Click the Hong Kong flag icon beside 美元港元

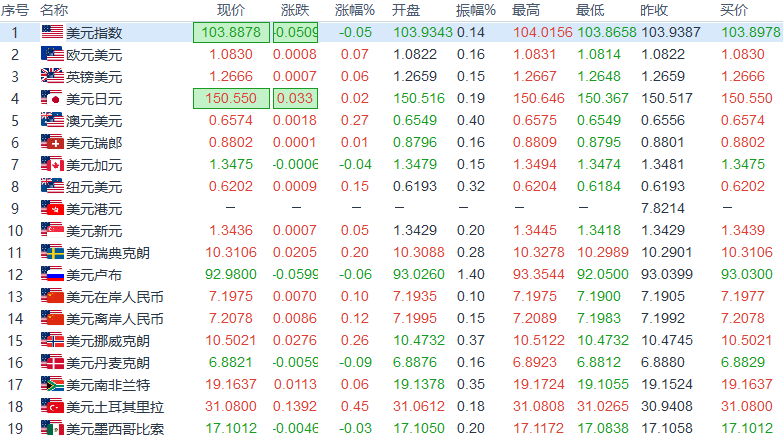click(x=52, y=208)
